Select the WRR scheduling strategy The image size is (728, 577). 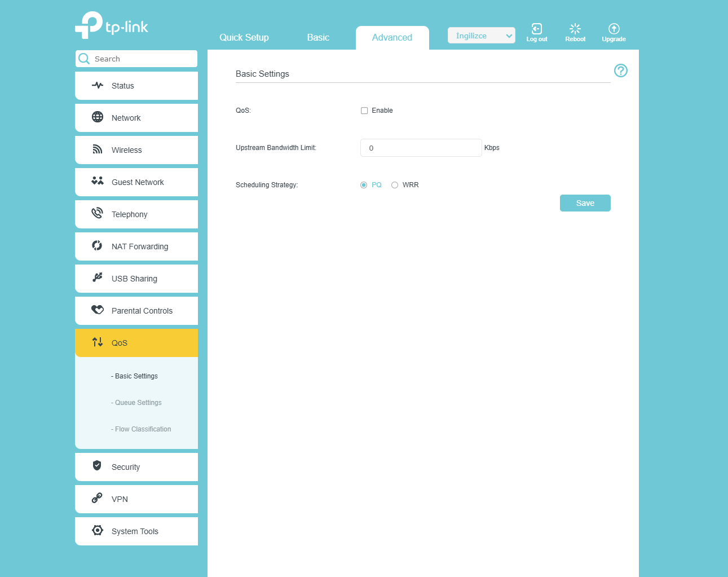(395, 185)
